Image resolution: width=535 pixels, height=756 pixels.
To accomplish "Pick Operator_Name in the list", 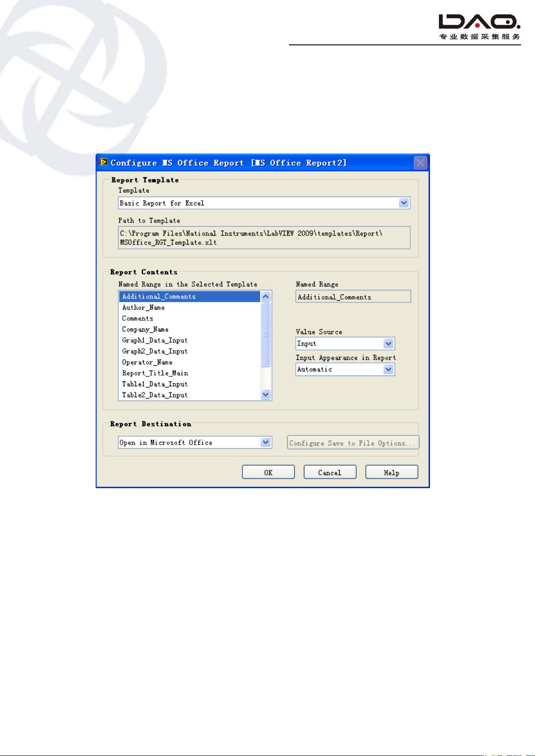I will point(147,362).
